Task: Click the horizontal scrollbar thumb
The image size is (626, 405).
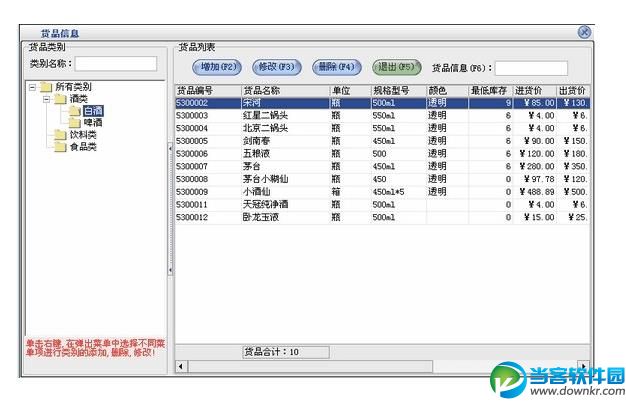Action: (x=310, y=366)
